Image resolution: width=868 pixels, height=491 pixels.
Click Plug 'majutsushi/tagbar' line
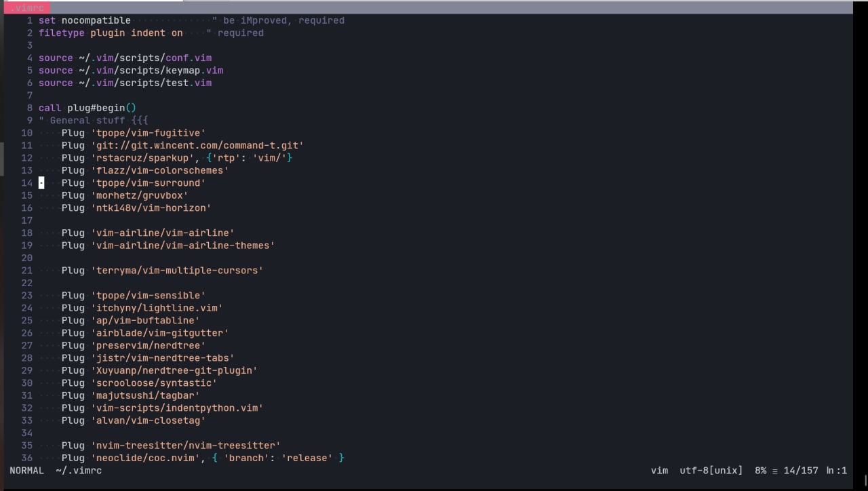(x=131, y=395)
